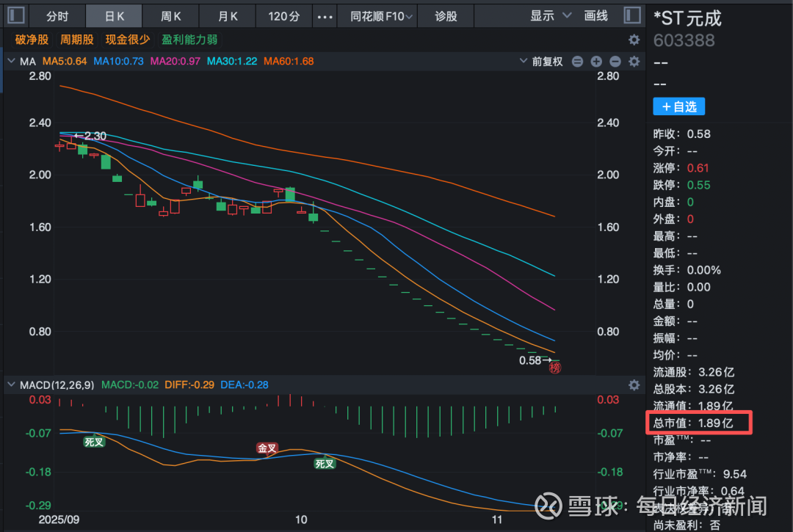Image resolution: width=793 pixels, height=532 pixels.
Task: Toggle the right sidebar panel icon
Action: [x=631, y=15]
